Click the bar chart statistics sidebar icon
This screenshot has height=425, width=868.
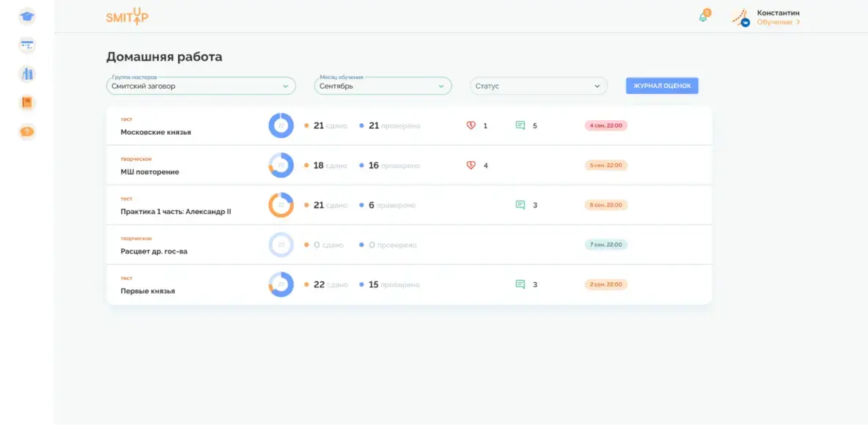[27, 74]
